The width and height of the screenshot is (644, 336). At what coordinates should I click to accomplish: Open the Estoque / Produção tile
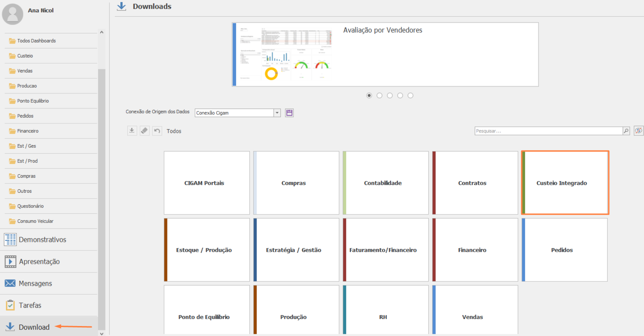pos(207,250)
